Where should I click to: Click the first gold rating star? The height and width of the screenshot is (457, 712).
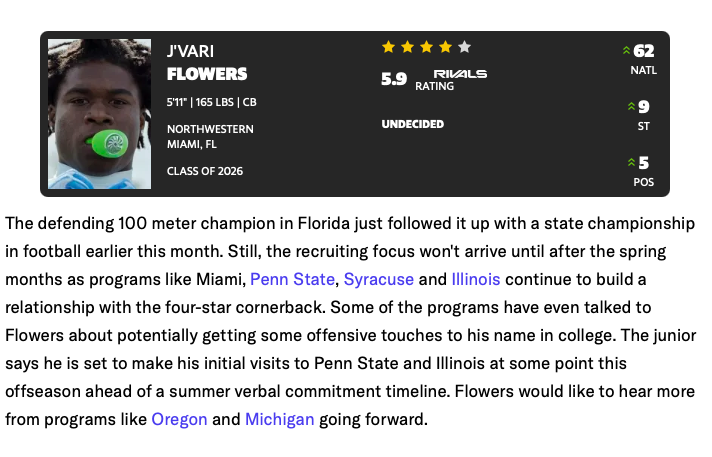click(x=388, y=47)
